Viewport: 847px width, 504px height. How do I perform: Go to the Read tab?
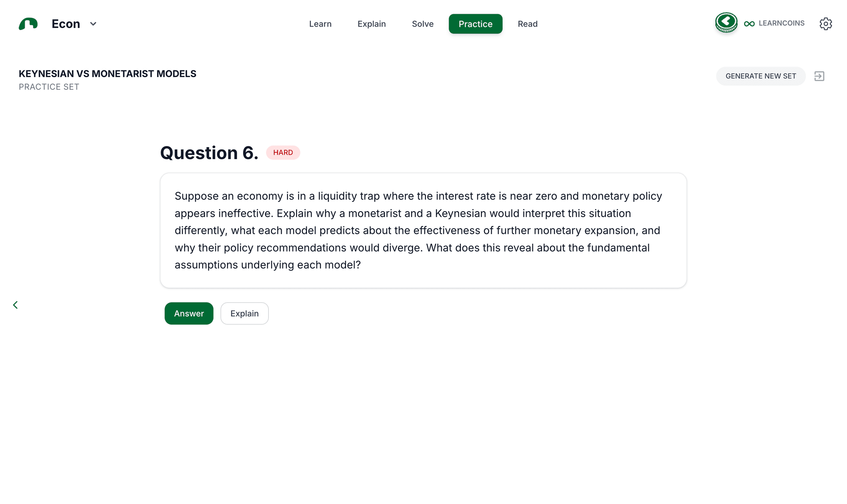(527, 24)
